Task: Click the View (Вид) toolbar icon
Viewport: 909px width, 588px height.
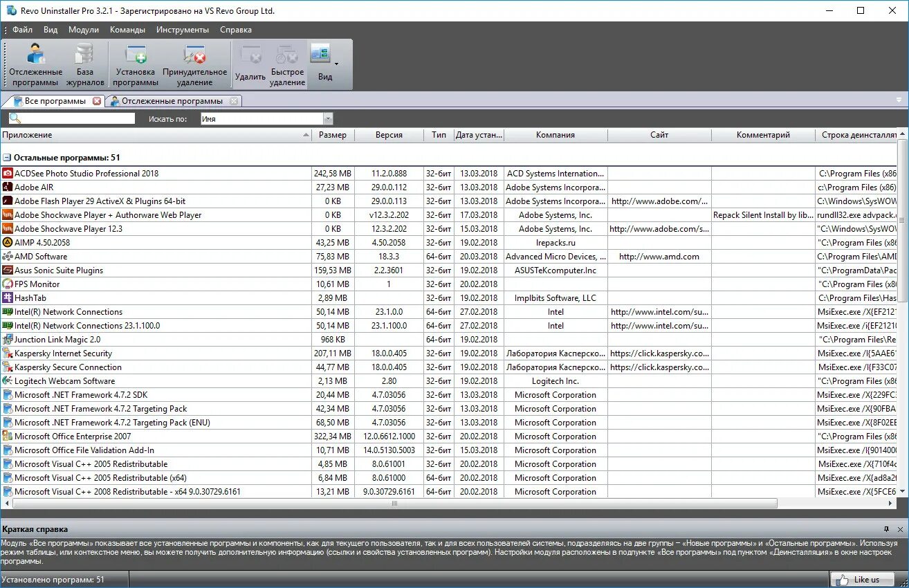Action: pyautogui.click(x=321, y=63)
